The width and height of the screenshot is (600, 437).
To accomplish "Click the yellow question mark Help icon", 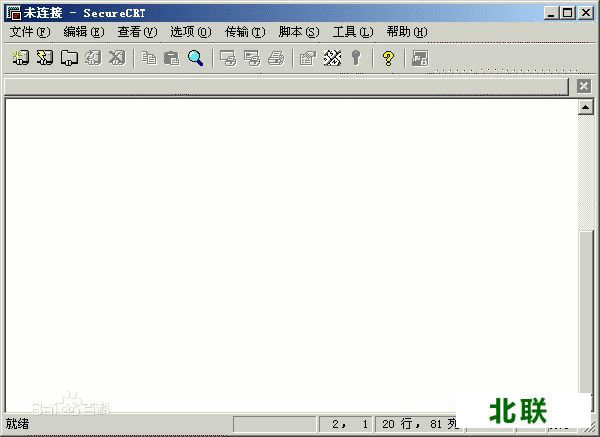I will 388,58.
